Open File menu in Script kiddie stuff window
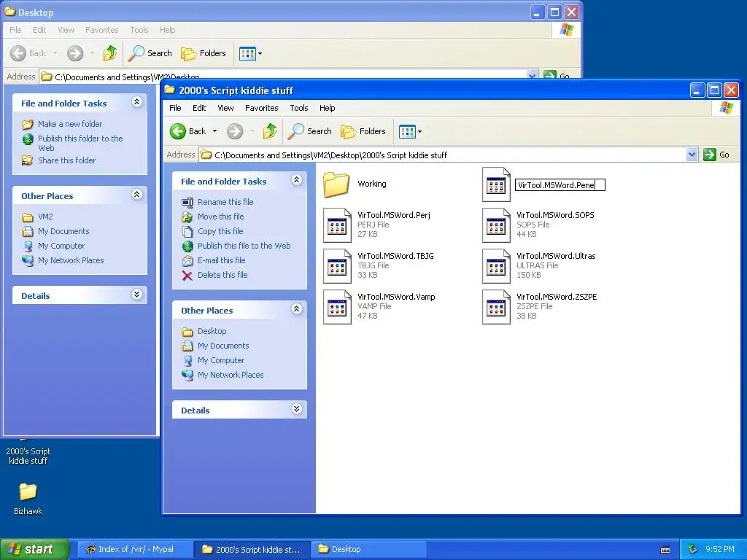 tap(175, 108)
